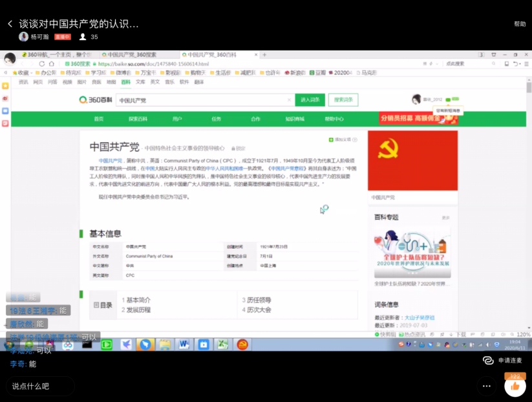Click the user avatar next to search

pos(416,100)
